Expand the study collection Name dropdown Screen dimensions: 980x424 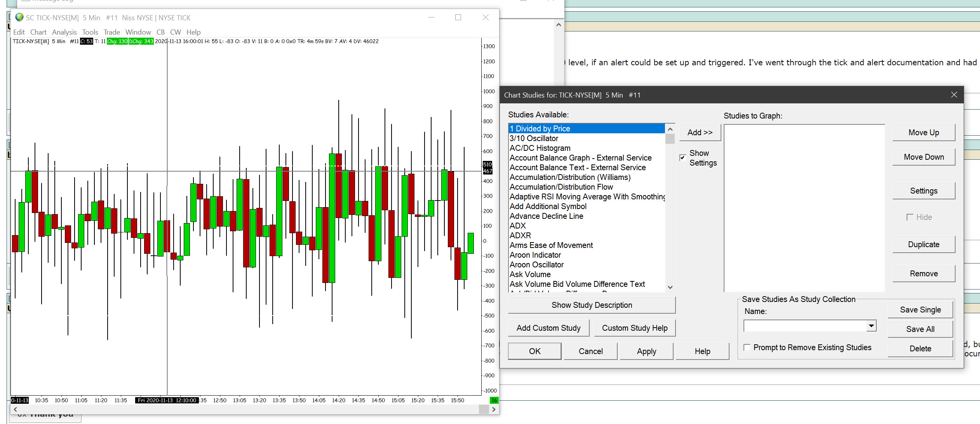871,326
